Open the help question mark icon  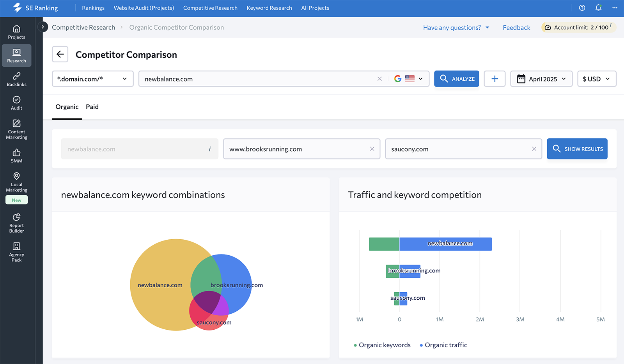click(582, 8)
